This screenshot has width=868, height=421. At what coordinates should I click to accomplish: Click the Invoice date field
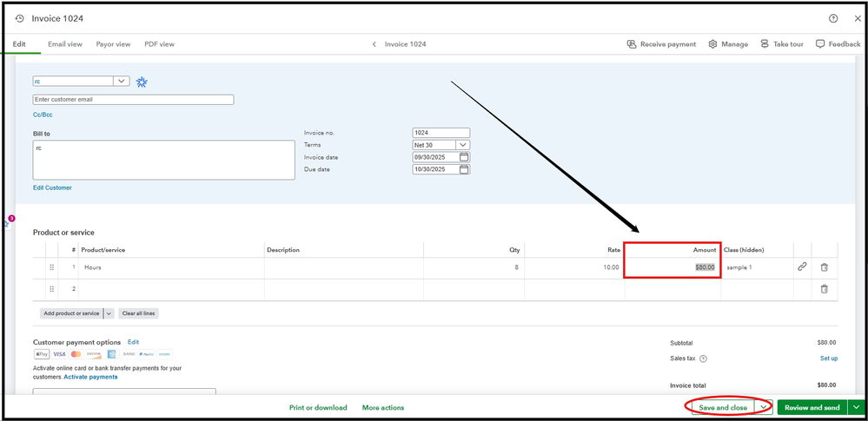[x=435, y=157]
